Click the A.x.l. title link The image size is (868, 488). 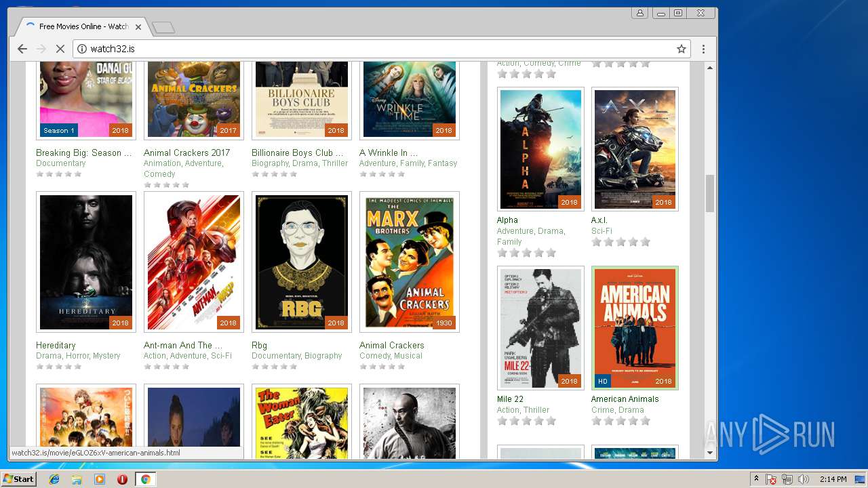pyautogui.click(x=599, y=220)
